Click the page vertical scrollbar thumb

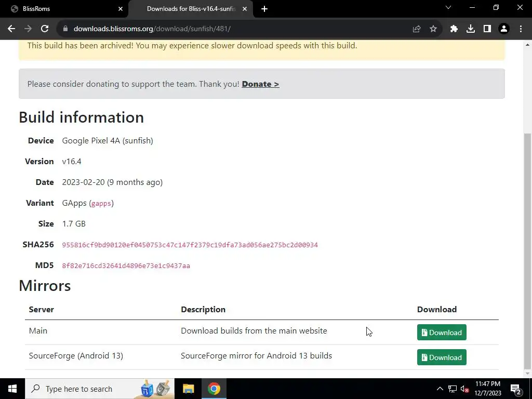click(x=528, y=250)
